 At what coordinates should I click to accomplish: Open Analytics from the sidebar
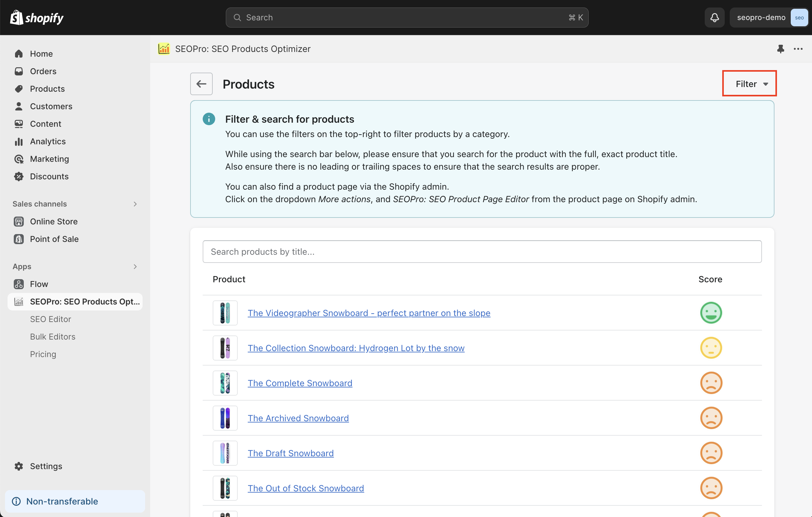tap(48, 141)
